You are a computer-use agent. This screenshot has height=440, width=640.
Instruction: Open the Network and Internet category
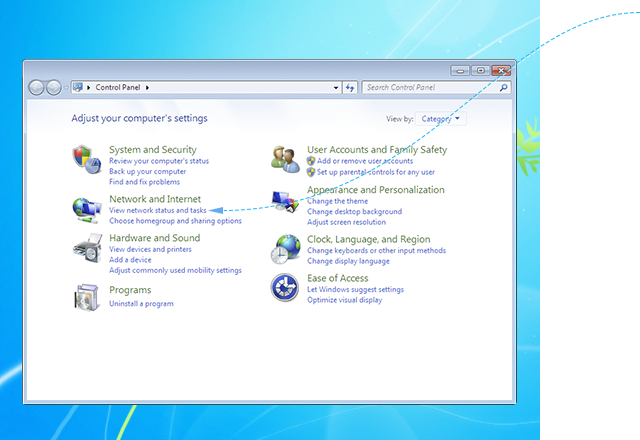point(155,199)
